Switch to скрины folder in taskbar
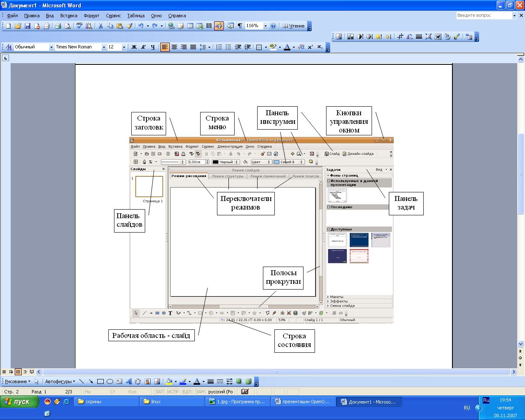Image resolution: width=525 pixels, height=420 pixels. [x=106, y=402]
